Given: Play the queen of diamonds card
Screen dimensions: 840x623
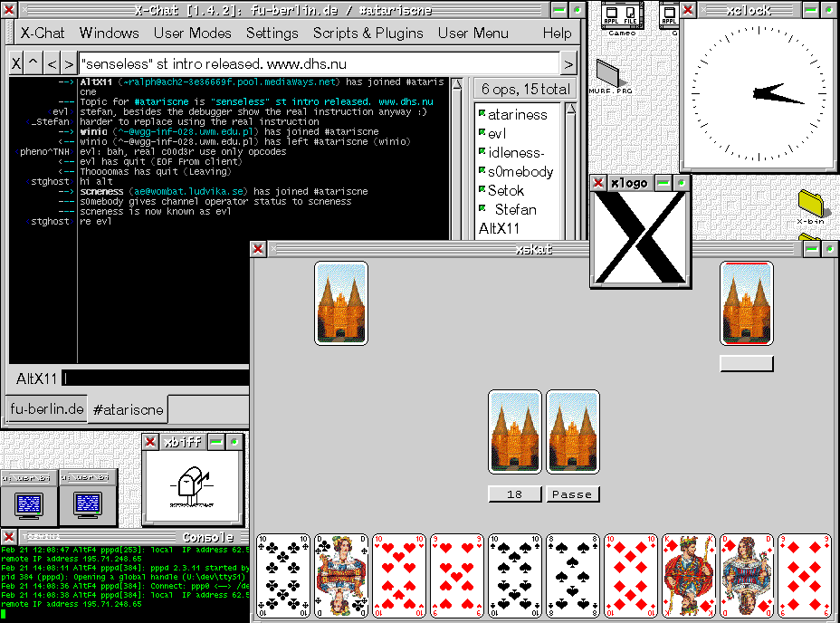Looking at the screenshot, I should pos(746,576).
